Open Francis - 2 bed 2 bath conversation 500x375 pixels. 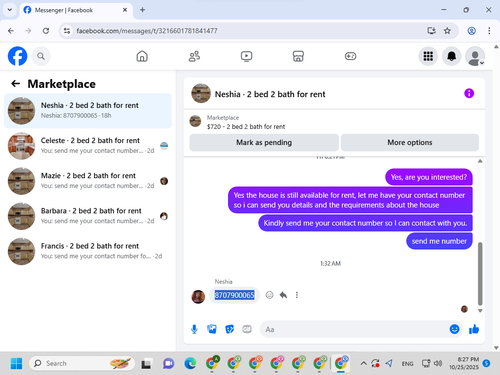click(x=88, y=251)
